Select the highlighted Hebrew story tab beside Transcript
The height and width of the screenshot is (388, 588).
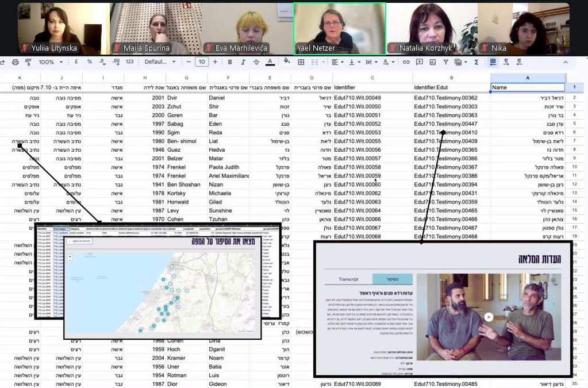pyautogui.click(x=393, y=279)
